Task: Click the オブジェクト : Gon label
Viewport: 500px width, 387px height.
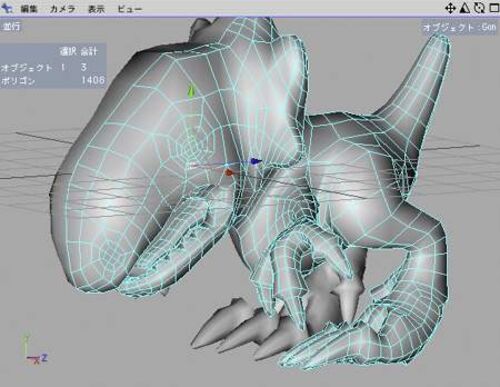Action: coord(459,27)
